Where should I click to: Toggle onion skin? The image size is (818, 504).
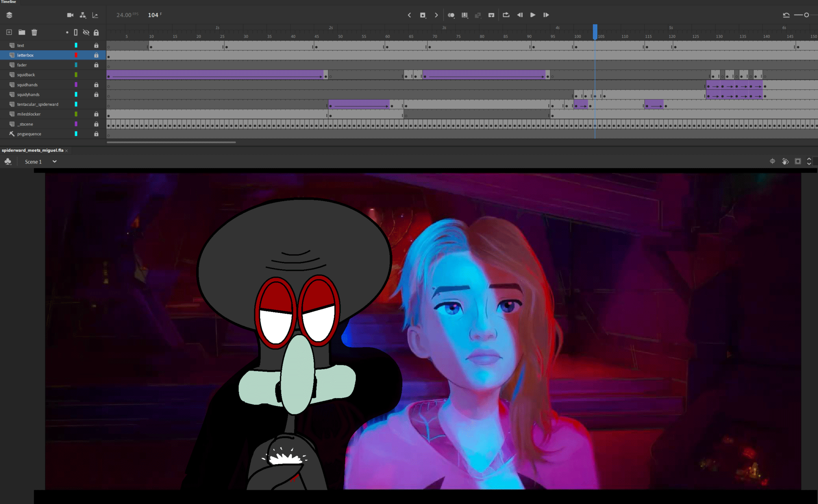451,15
